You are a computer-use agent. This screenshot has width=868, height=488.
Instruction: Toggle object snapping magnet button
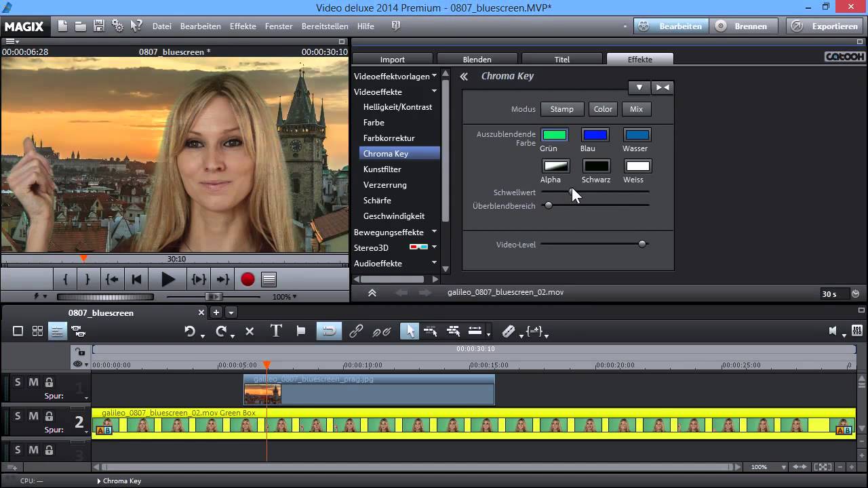pyautogui.click(x=329, y=331)
